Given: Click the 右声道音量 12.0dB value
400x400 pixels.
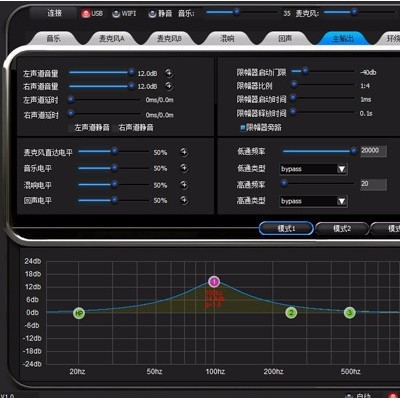Looking at the screenshot, I should pyautogui.click(x=147, y=86).
